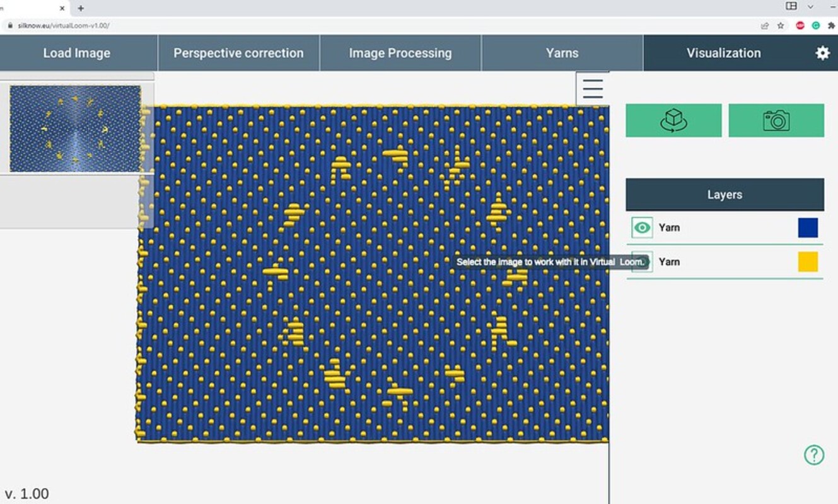Image resolution: width=838 pixels, height=504 pixels.
Task: Go to the Yarns tab
Action: pyautogui.click(x=562, y=53)
